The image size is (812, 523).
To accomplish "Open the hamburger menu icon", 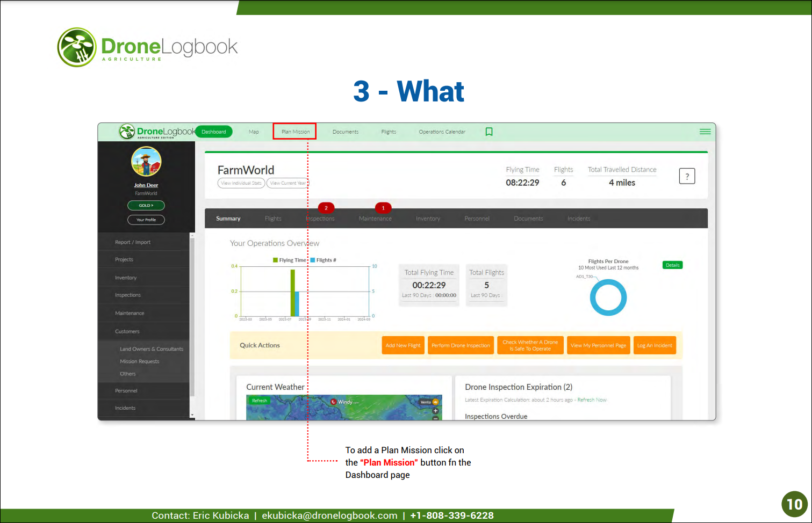I will click(x=705, y=132).
